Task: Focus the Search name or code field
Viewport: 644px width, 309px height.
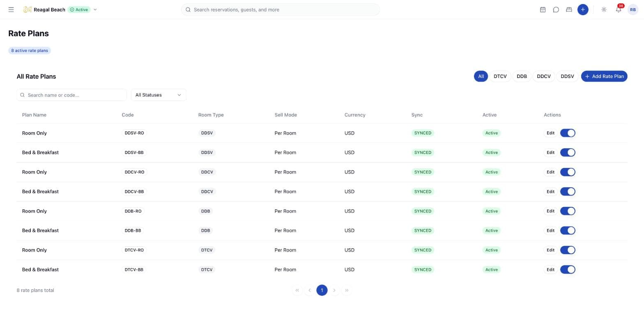Action: tap(71, 95)
